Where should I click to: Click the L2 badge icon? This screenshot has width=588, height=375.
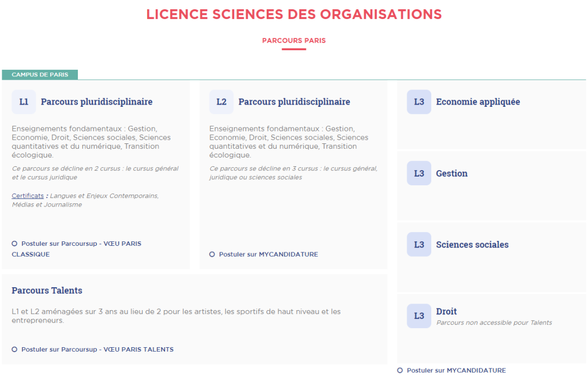click(x=221, y=102)
